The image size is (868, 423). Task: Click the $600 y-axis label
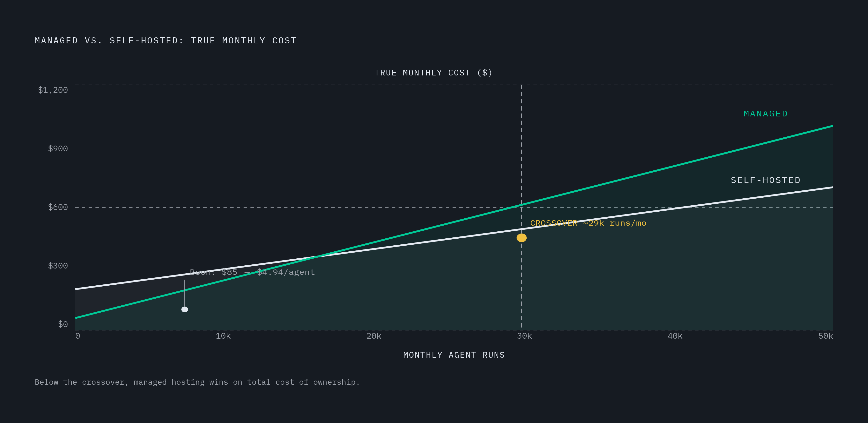point(58,207)
